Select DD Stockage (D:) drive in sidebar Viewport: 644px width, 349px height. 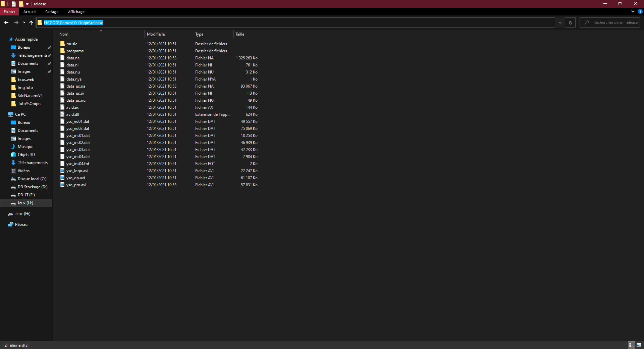tap(32, 187)
